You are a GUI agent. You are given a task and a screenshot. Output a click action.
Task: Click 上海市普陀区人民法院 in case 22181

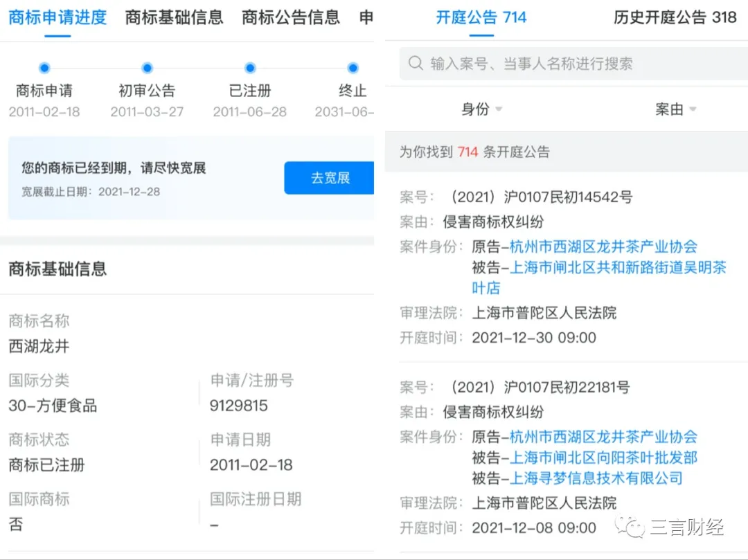[544, 503]
